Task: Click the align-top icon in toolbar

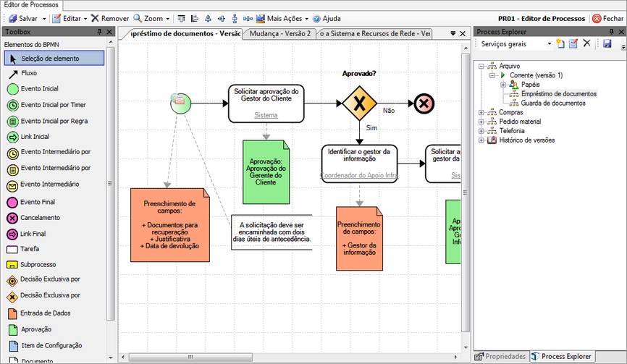Action: click(x=181, y=18)
